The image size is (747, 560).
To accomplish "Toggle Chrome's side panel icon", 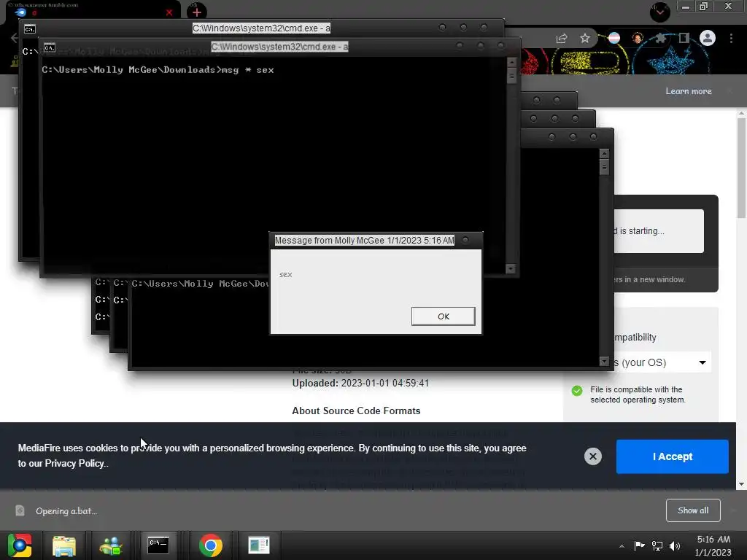I will tap(684, 38).
